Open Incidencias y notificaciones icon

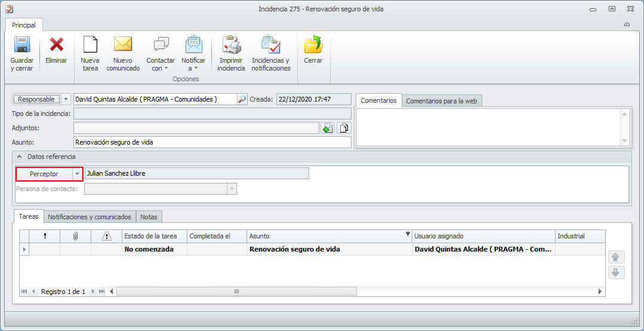(270, 47)
